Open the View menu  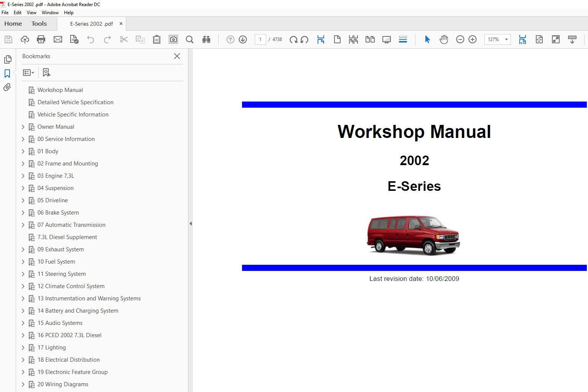(31, 13)
